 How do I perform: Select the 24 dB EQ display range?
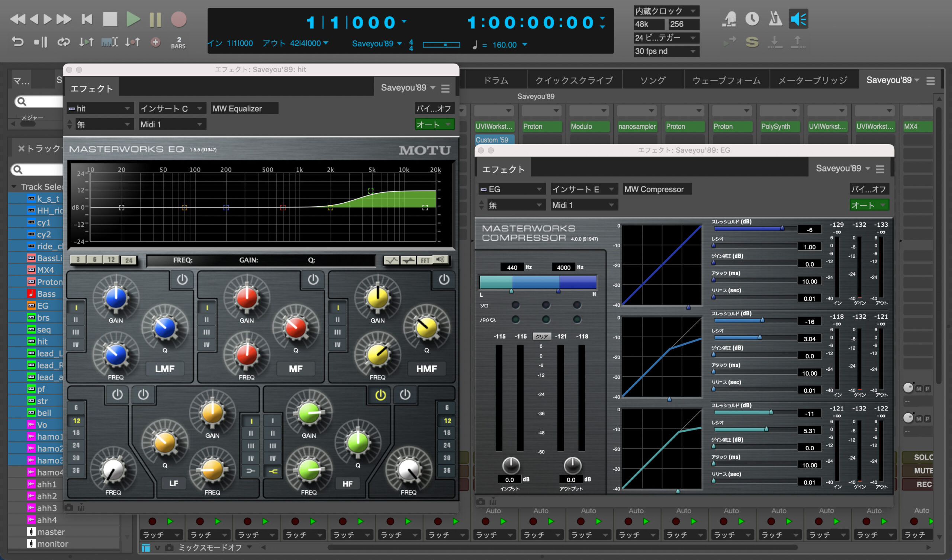coord(129,260)
